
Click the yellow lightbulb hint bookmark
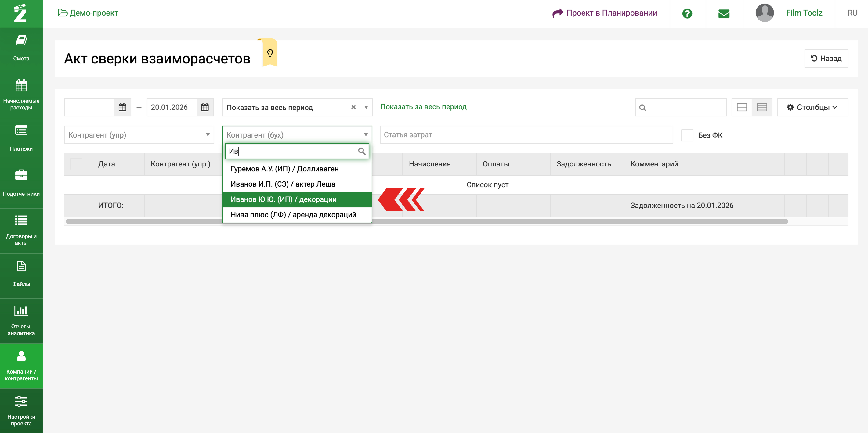pyautogui.click(x=270, y=53)
